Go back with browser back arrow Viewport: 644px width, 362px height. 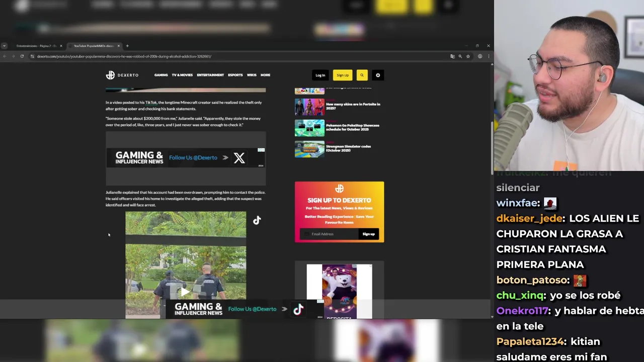[5, 56]
